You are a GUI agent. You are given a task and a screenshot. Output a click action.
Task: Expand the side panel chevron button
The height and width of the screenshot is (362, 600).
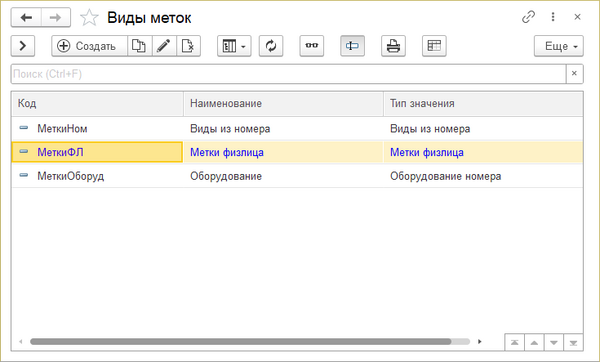tap(23, 46)
